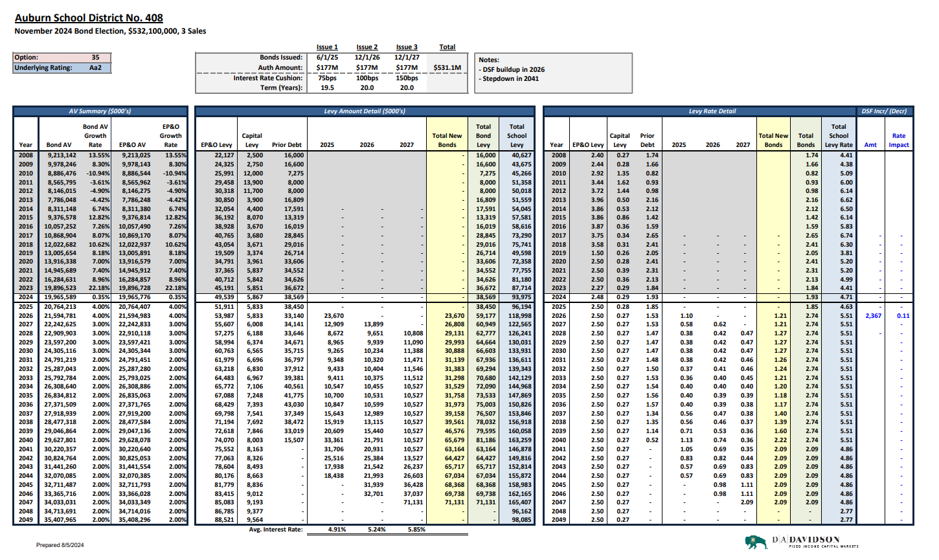Screen dimensions: 939x560
Task: Click the Option value '35'
Action: pos(95,58)
